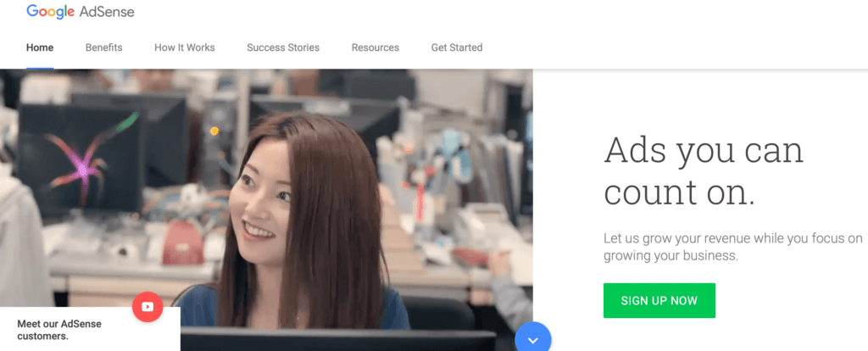Click the blue down-chevron circle button
Screen dimensions: 868x351
[x=533, y=339]
